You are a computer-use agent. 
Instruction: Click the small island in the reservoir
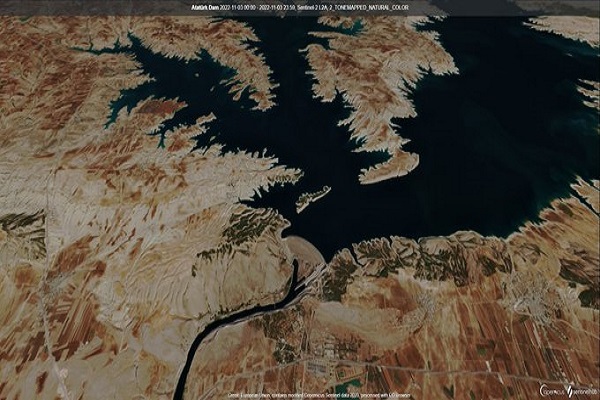coord(313,197)
